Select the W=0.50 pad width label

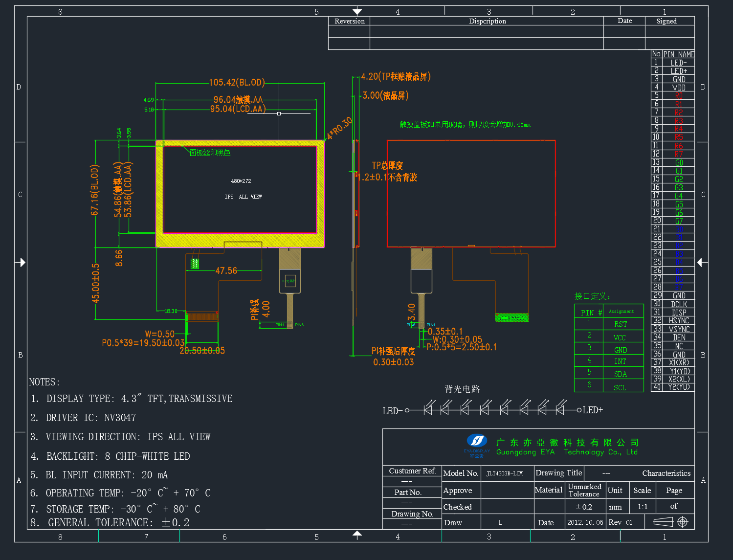159,334
